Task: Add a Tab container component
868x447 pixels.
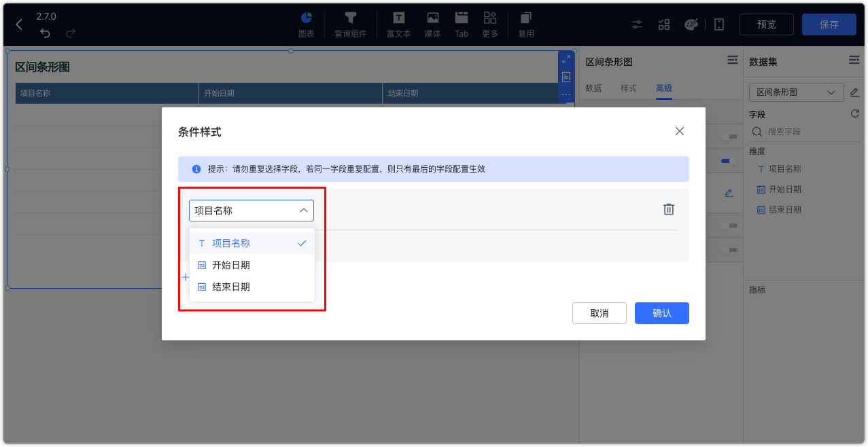Action: click(x=461, y=24)
